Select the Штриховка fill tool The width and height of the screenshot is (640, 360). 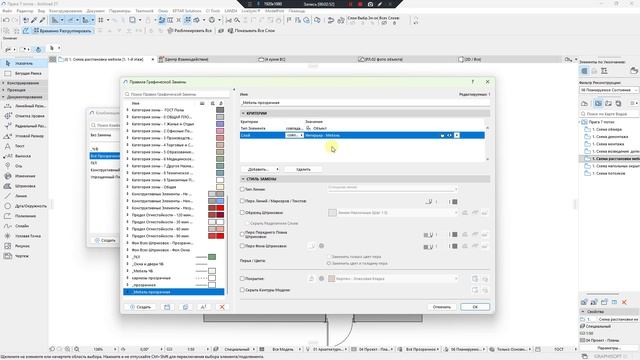(x=24, y=186)
